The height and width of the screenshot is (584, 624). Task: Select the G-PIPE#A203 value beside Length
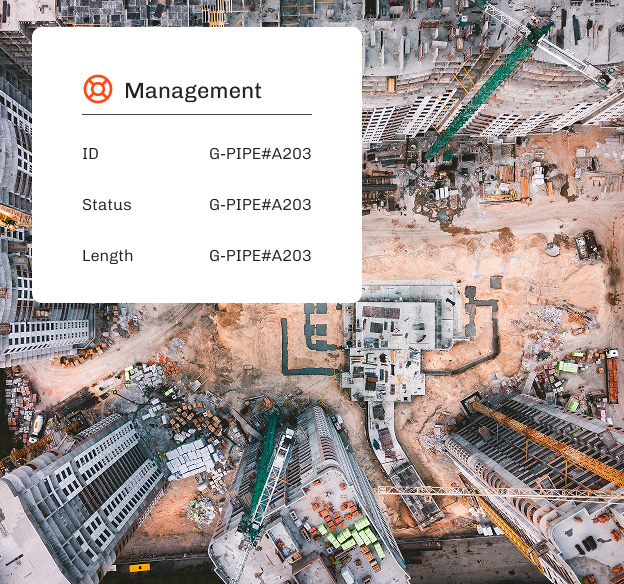[260, 256]
